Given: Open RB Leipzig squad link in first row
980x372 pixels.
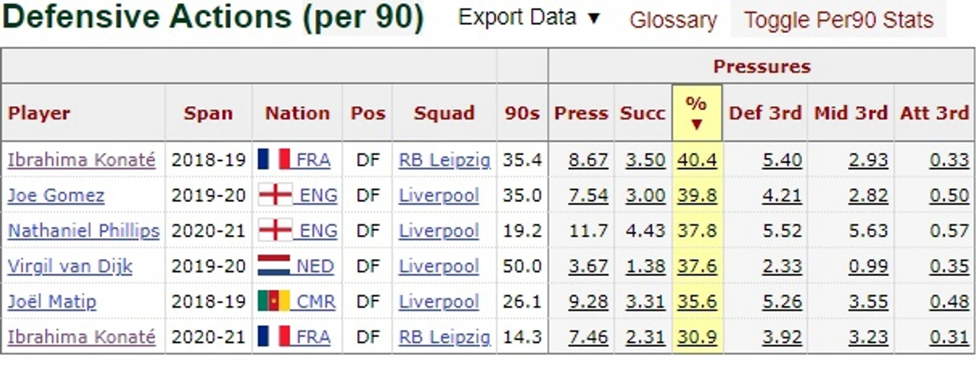Looking at the screenshot, I should 444,160.
